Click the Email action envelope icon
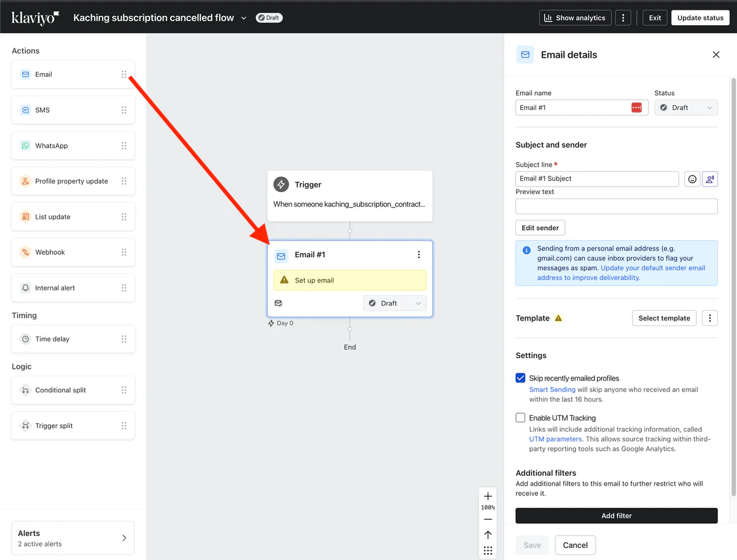Screen dimensions: 737x560 (25, 74)
